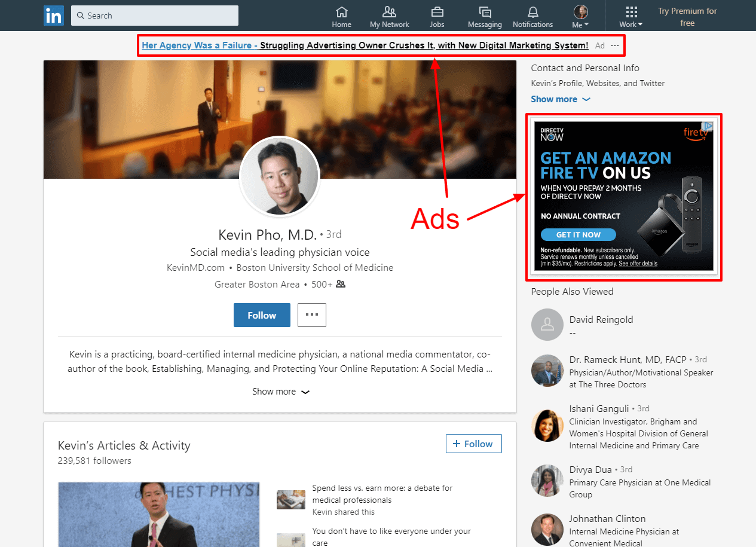Click the connections icon next to 500+

(341, 284)
